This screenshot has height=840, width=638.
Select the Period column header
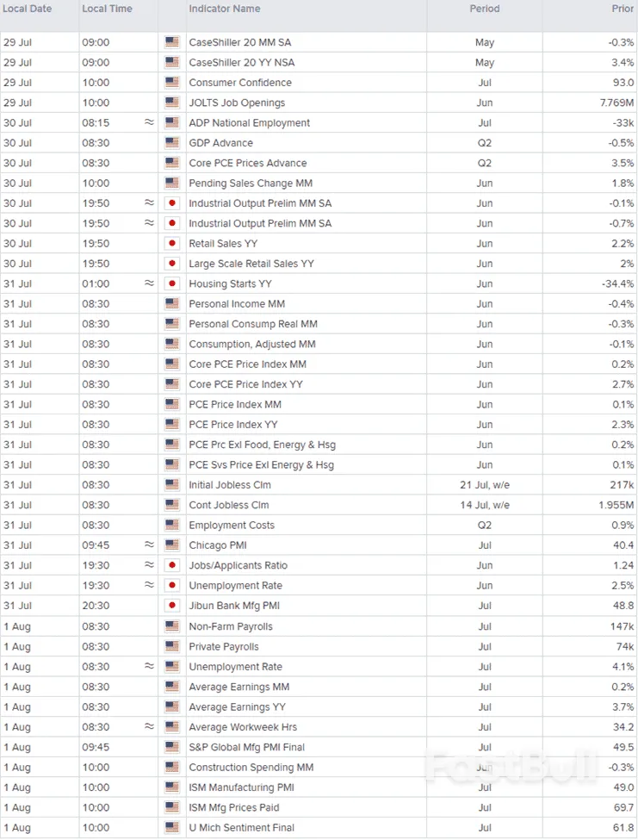tap(484, 9)
